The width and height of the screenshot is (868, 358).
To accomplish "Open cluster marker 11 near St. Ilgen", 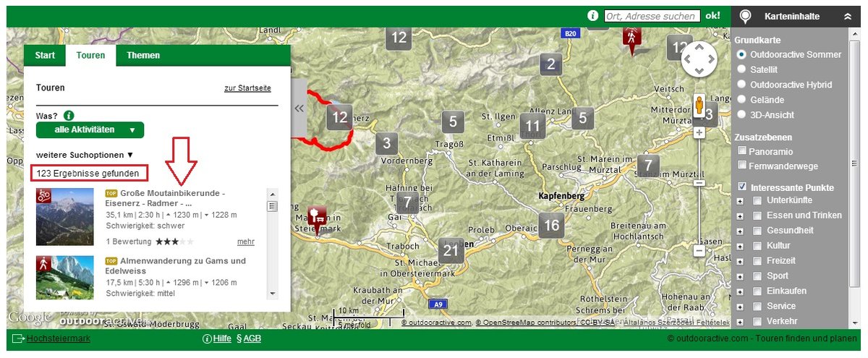I will (x=533, y=124).
